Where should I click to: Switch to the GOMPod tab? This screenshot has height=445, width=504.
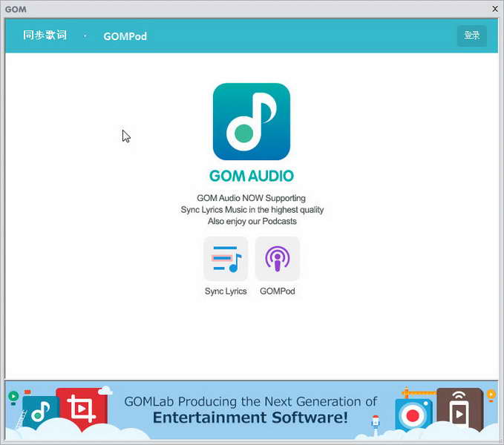[x=125, y=36]
